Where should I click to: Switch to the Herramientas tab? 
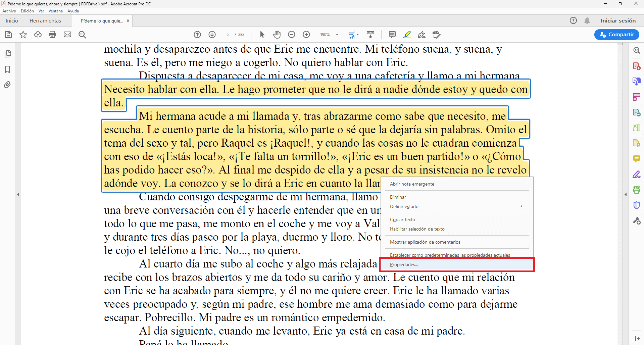45,20
